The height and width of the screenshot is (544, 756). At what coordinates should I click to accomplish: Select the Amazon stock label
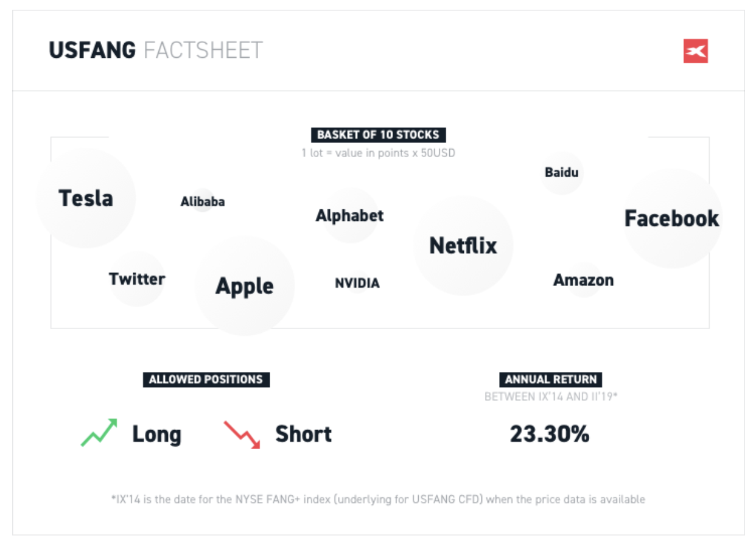(583, 281)
